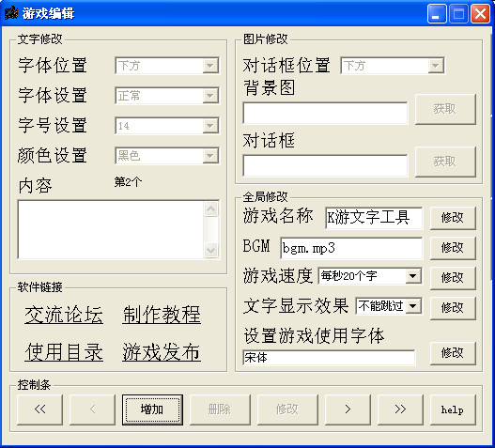Expand the 游戏速度 combo box
The height and width of the screenshot is (448, 495).
(x=370, y=276)
